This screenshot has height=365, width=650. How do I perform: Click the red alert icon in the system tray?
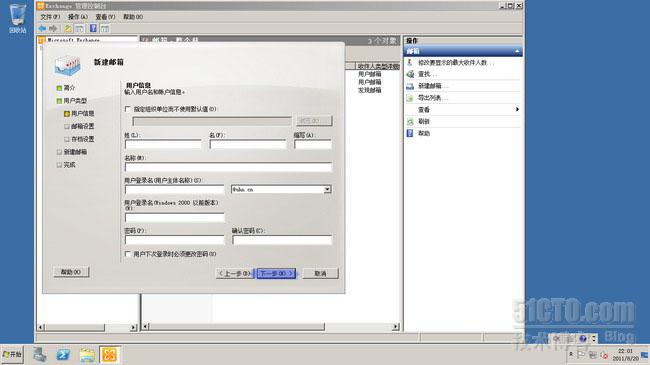click(x=604, y=355)
